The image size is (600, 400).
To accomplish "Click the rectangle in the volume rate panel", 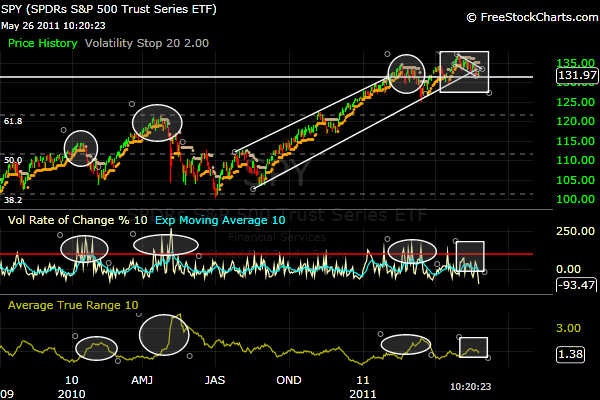I will [470, 256].
